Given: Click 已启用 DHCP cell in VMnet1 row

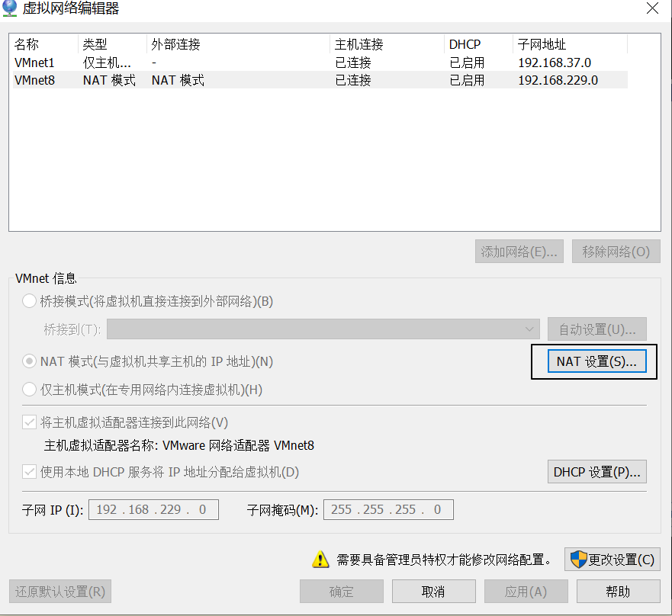Looking at the screenshot, I should (467, 63).
